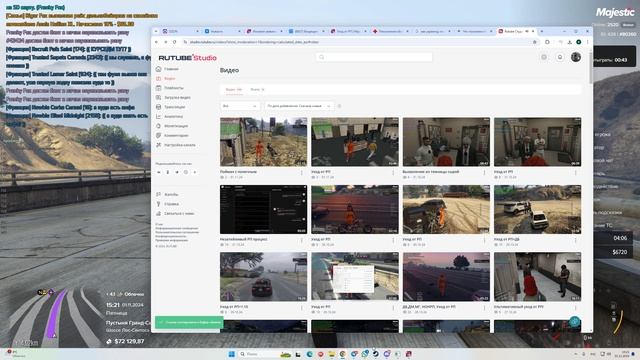Click the add video icon in Studio header

click(544, 57)
